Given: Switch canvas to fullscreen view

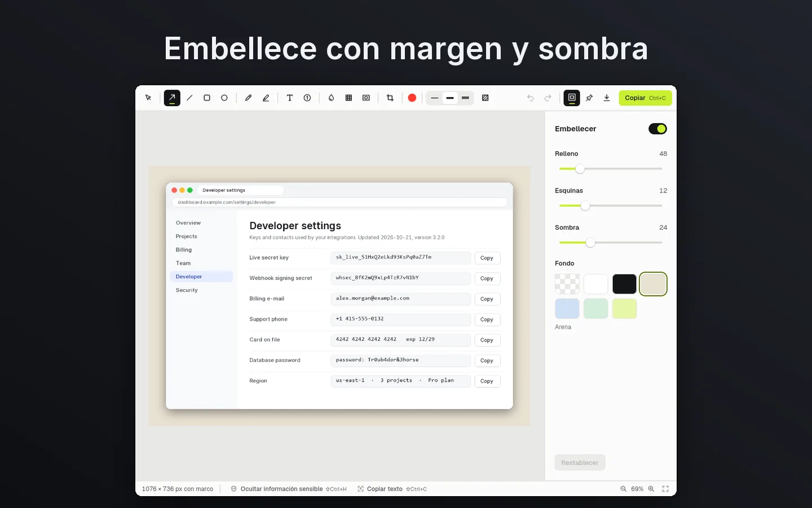Looking at the screenshot, I should click(665, 489).
